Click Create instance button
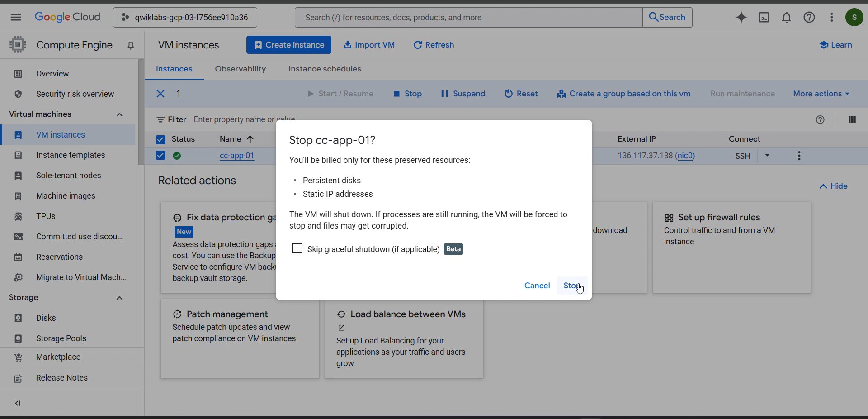This screenshot has height=419, width=868. [289, 45]
